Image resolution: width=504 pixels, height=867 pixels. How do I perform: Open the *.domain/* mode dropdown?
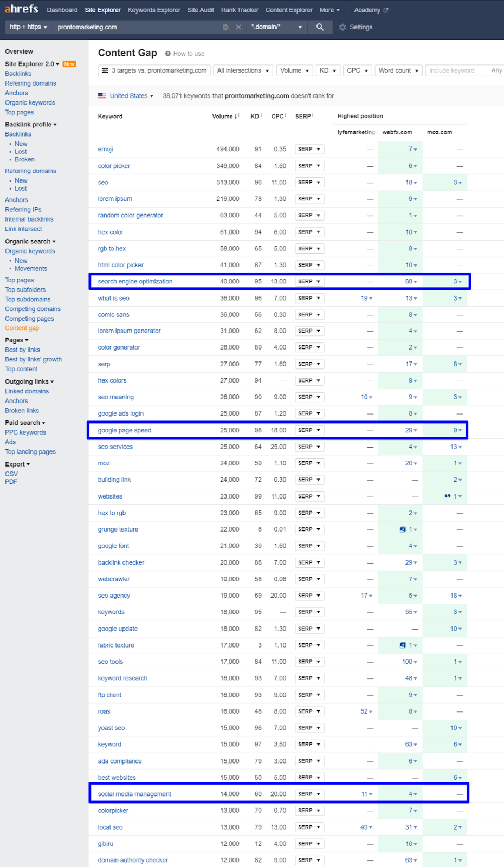tap(276, 27)
